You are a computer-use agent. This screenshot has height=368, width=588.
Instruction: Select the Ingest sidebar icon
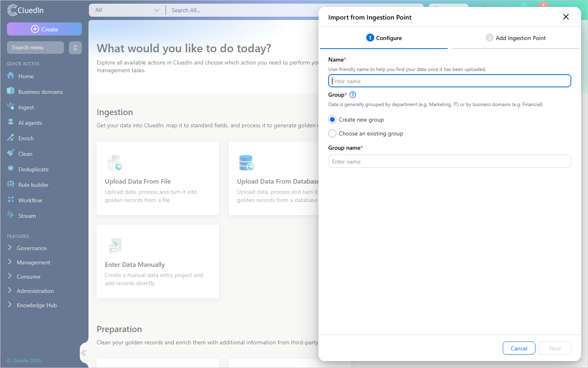pos(11,106)
